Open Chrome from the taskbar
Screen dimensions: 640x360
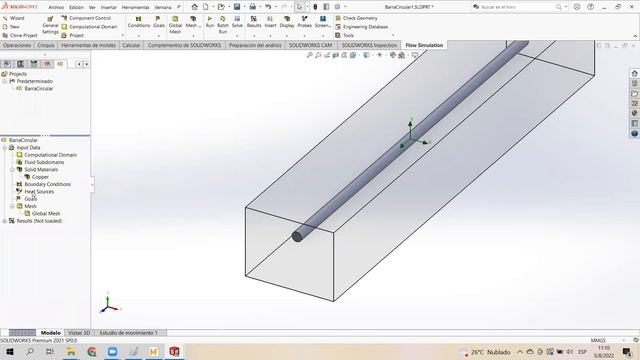pos(91,351)
